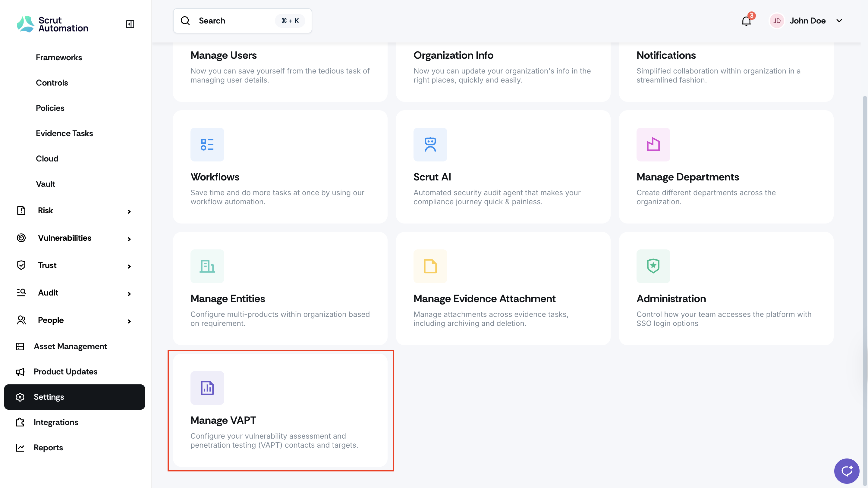
Task: Expand the Risk menu section
Action: (74, 211)
